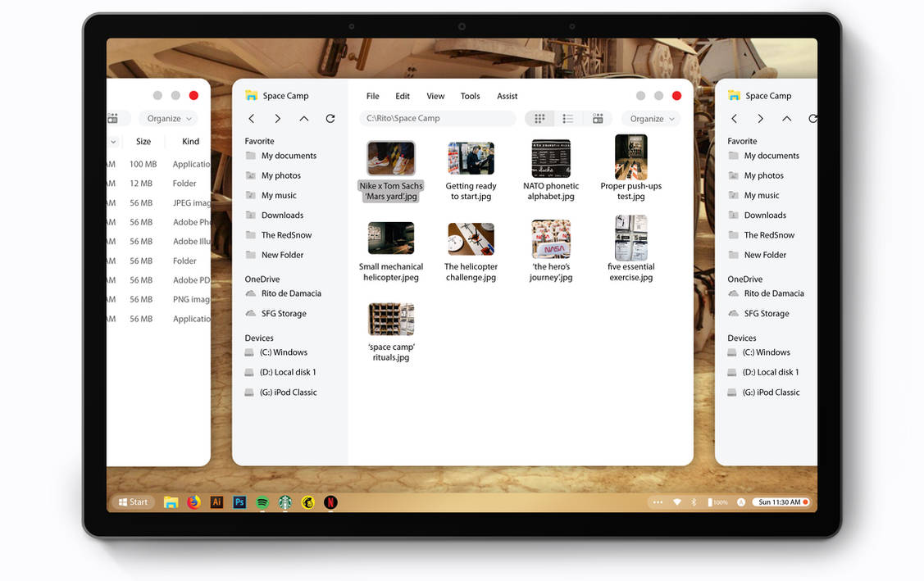Refresh the center Space Camp window
Image resolution: width=924 pixels, height=581 pixels.
330,119
